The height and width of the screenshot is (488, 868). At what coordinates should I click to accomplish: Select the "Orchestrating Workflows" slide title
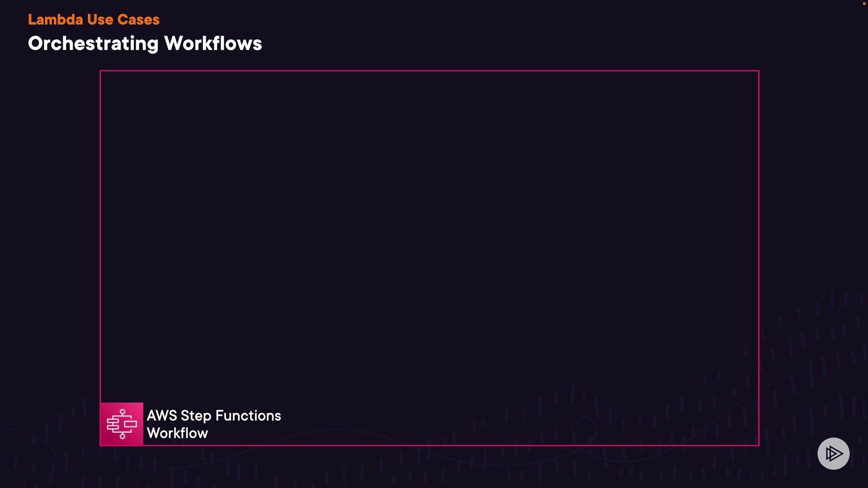(145, 43)
